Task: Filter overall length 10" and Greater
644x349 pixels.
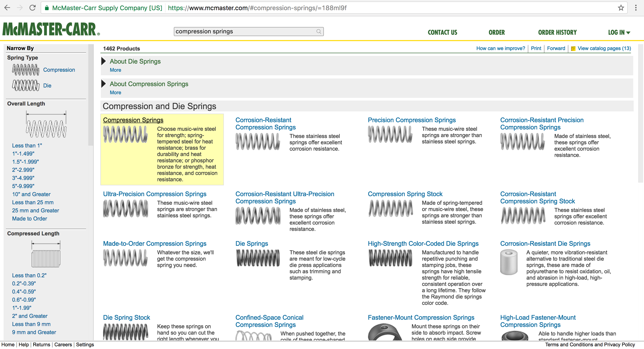Action: 31,194
